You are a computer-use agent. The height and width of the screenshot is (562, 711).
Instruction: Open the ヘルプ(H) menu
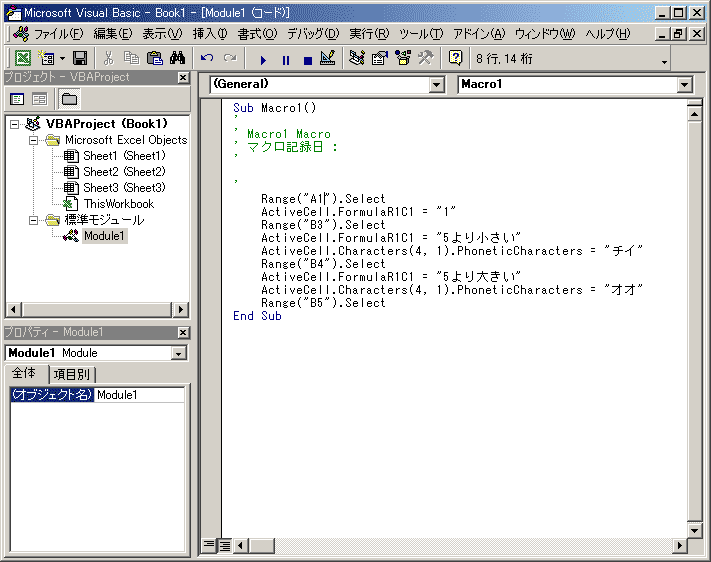608,34
